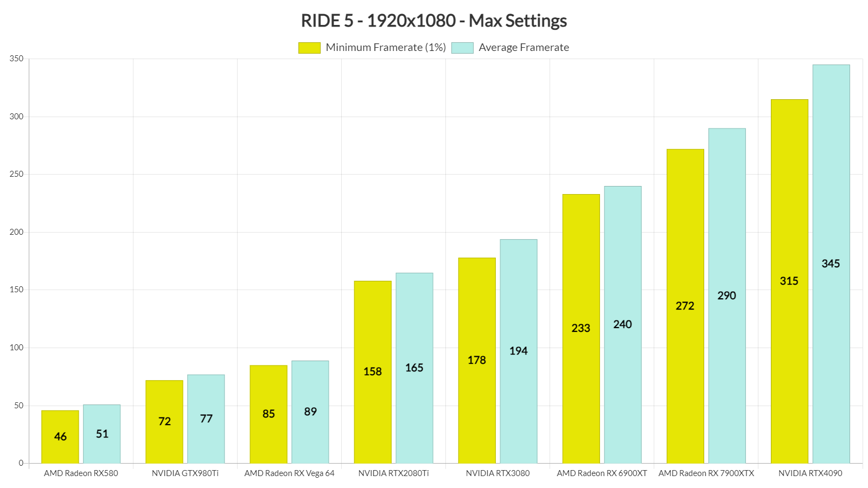
Task: Click the 350 tick on the y-axis
Action: tap(16, 59)
